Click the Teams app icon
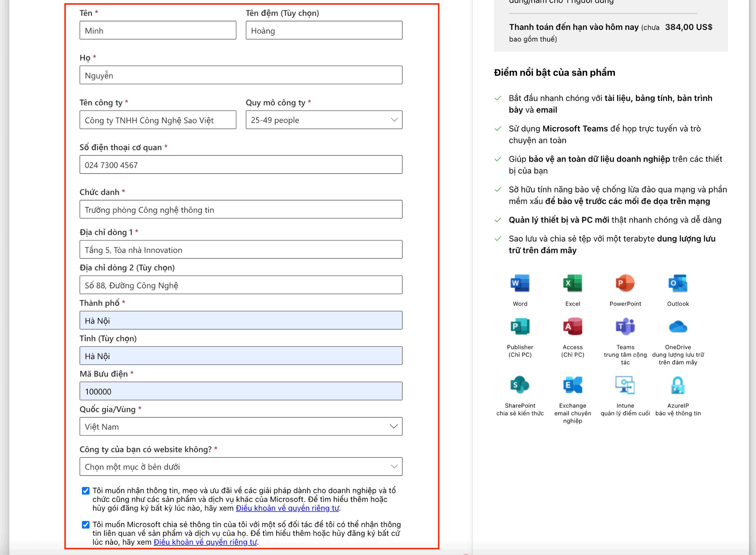The width and height of the screenshot is (756, 555). pos(625,326)
